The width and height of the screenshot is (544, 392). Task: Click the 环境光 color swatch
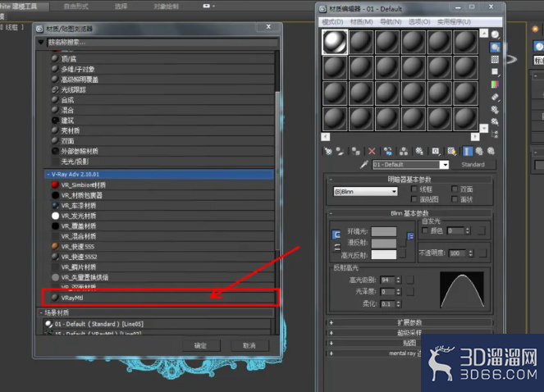click(384, 231)
